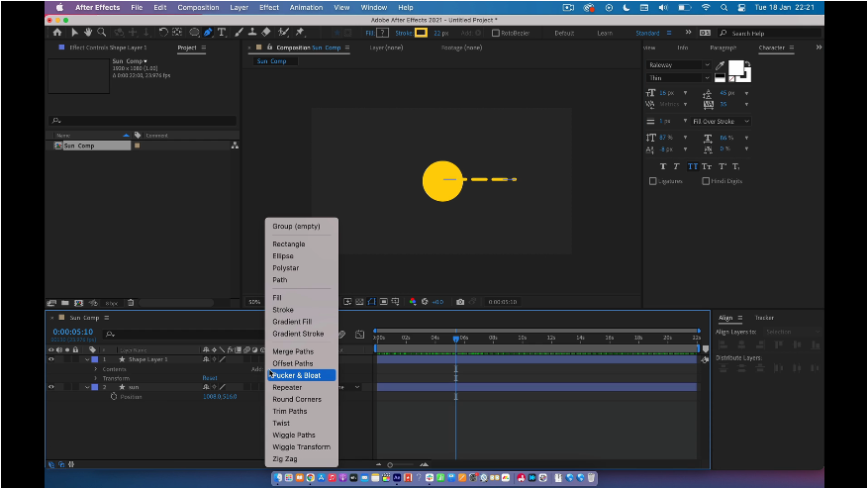Click the current time 0:00:05:10 display

[73, 332]
